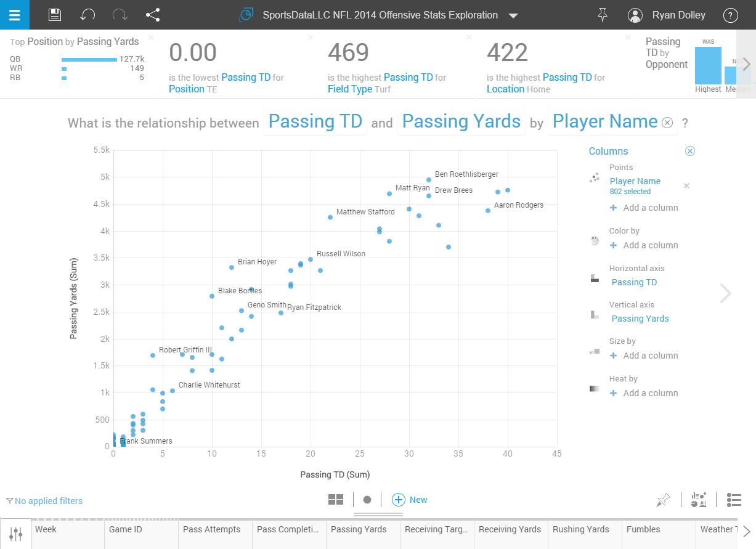Create a New exploration
This screenshot has width=756, height=549.
[409, 500]
